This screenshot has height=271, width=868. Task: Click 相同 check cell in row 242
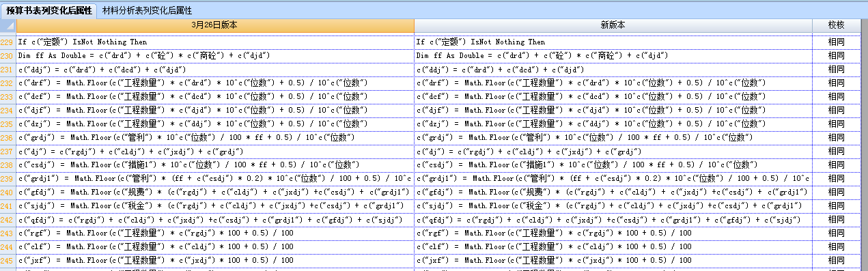(836, 220)
